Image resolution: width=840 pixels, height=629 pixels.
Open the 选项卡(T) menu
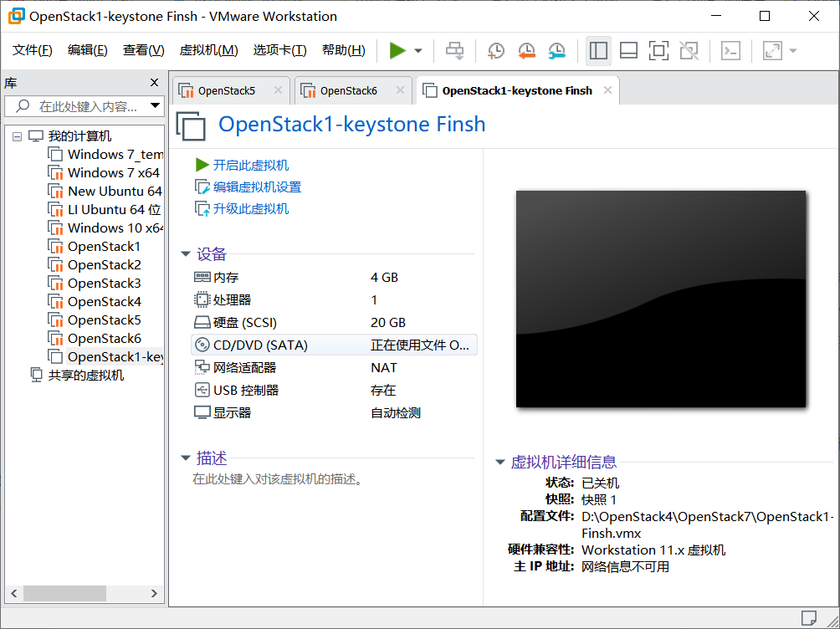pos(279,50)
